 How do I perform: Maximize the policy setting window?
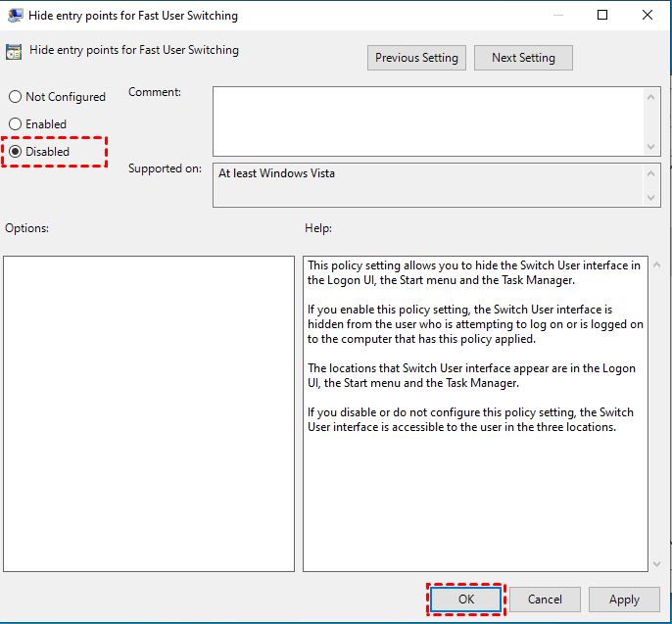pos(602,16)
